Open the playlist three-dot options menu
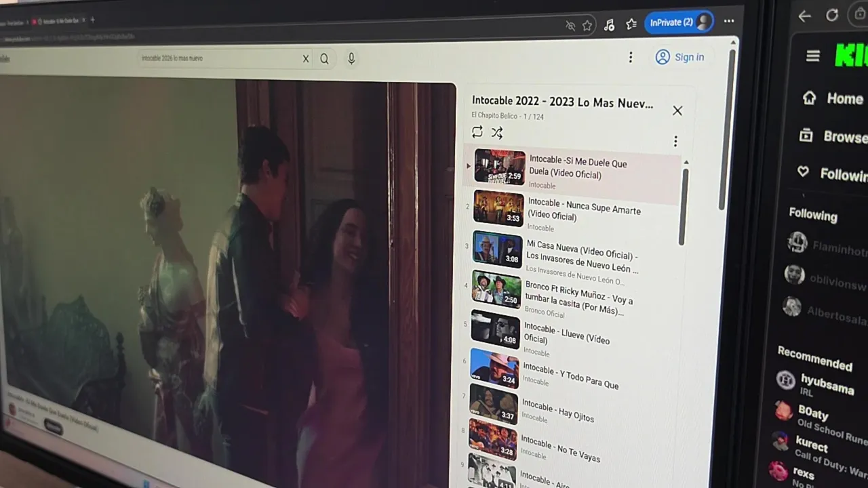Screen dimensions: 868x488 pos(675,141)
